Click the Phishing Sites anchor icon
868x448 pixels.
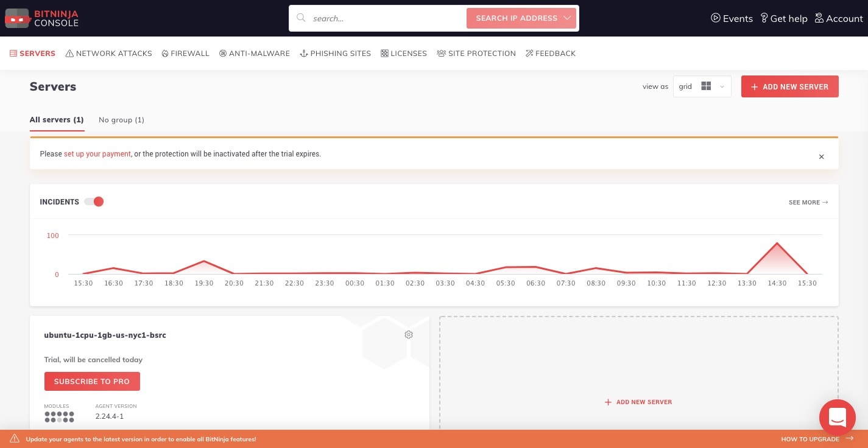click(x=304, y=54)
